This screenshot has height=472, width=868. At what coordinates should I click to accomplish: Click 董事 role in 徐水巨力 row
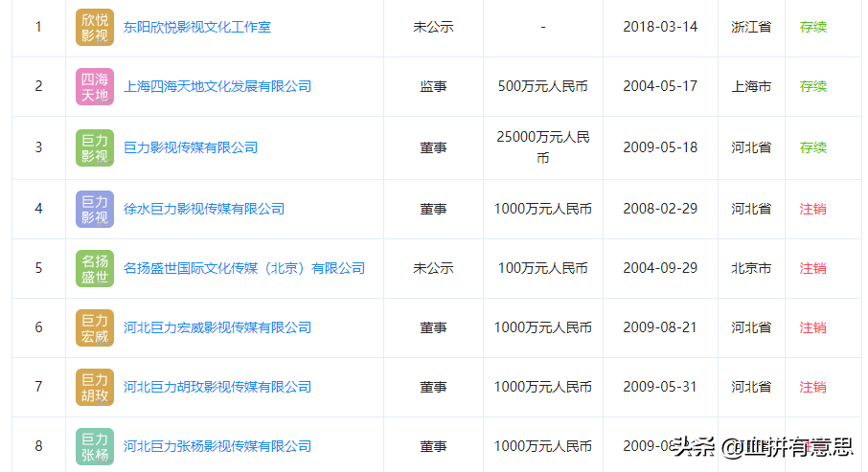pos(433,209)
